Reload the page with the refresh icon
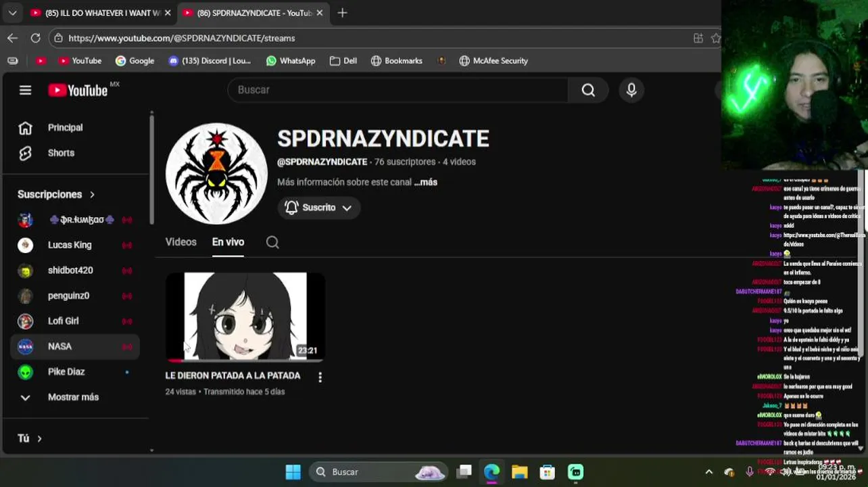The width and height of the screenshot is (868, 487). click(35, 38)
